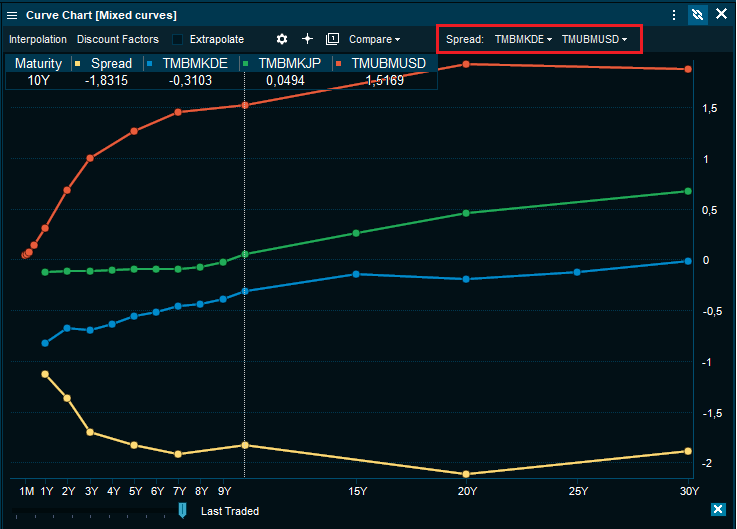This screenshot has height=529, width=737.
Task: Toggle the Extrapolate checkbox
Action: tap(179, 39)
